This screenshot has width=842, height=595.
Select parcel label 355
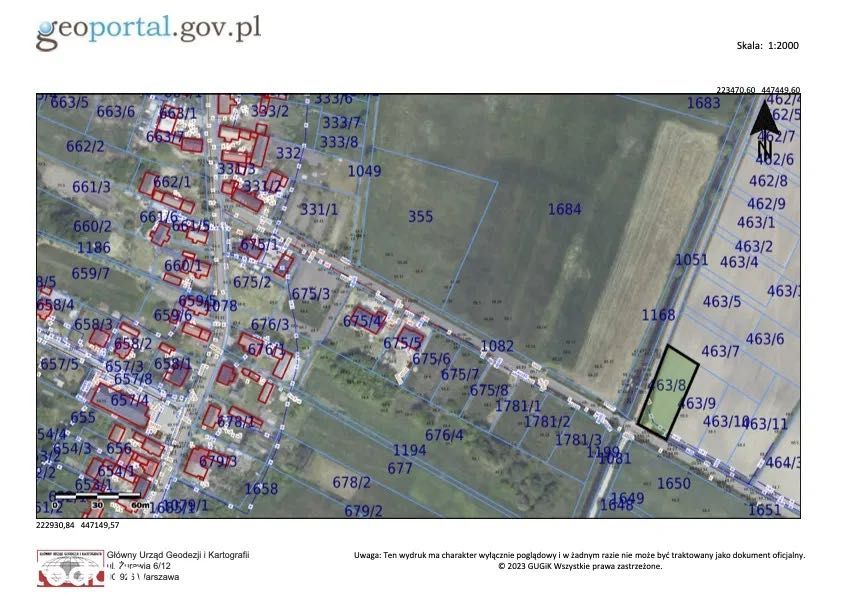click(420, 216)
